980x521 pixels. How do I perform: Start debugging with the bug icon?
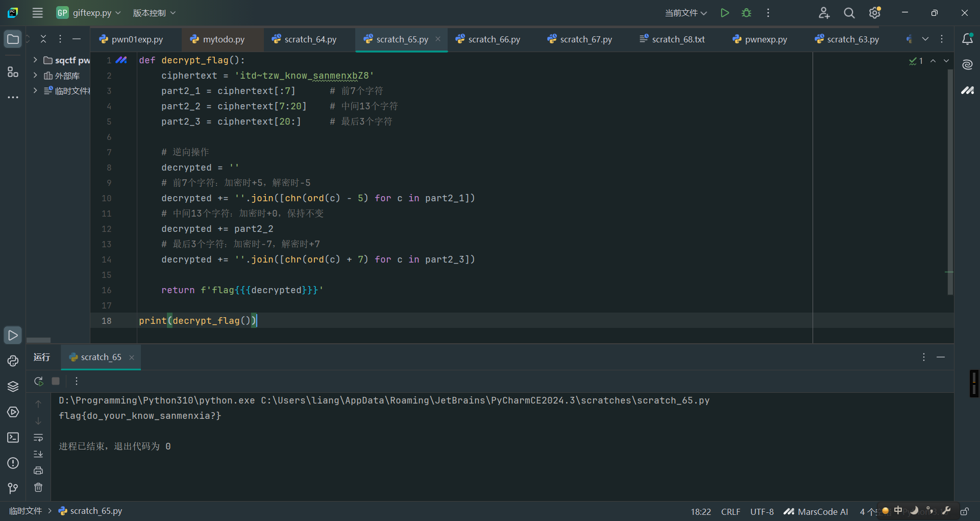(x=746, y=13)
